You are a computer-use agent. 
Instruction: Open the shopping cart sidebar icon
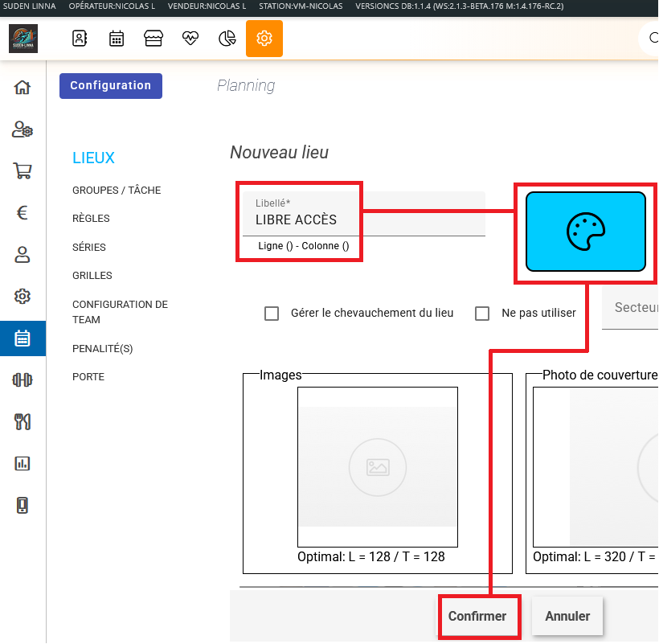click(x=23, y=170)
